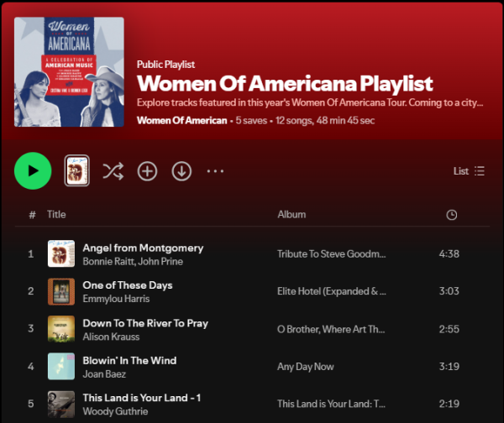This screenshot has height=423, width=504.
Task: Sort by the duration clock icon
Action: click(x=452, y=215)
